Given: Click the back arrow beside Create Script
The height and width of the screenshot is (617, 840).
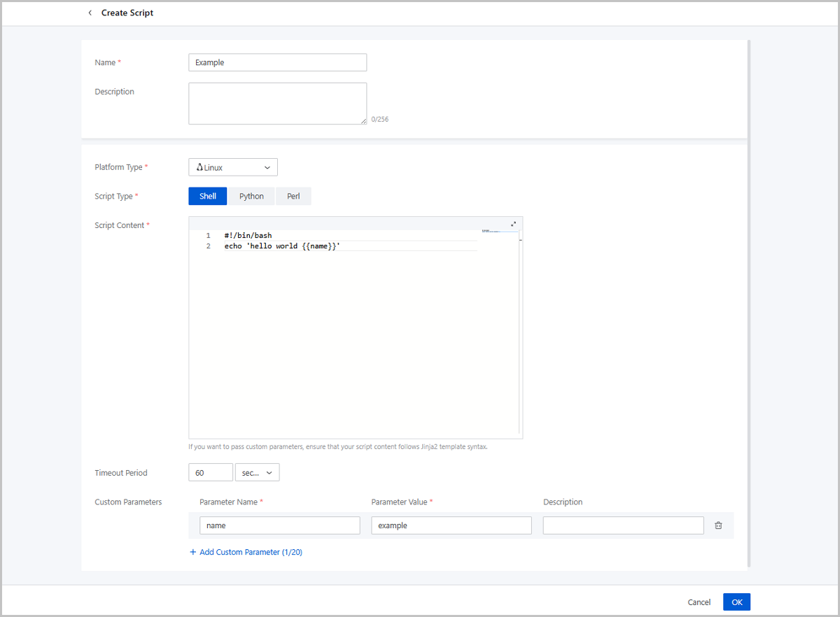Looking at the screenshot, I should coord(90,13).
